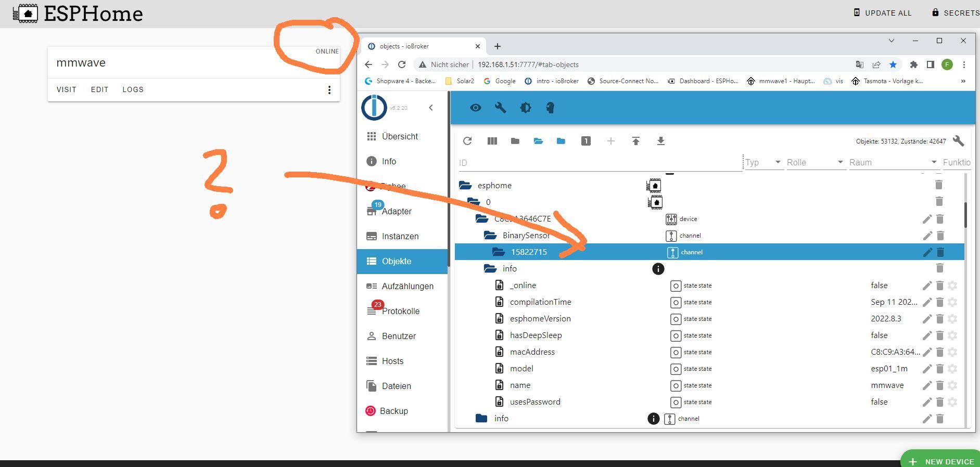Collapse all nodes using the gray closed-folder icon
Image resolution: width=980 pixels, height=467 pixels.
[515, 141]
